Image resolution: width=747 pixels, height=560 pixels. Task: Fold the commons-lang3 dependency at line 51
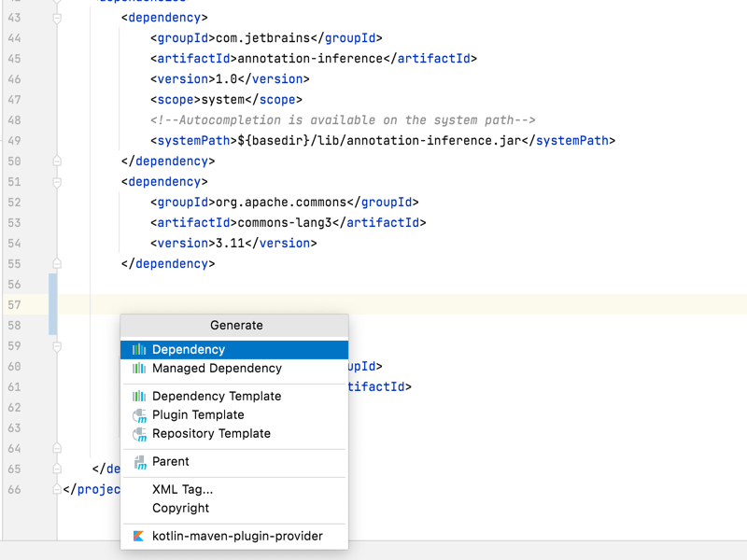[57, 182]
